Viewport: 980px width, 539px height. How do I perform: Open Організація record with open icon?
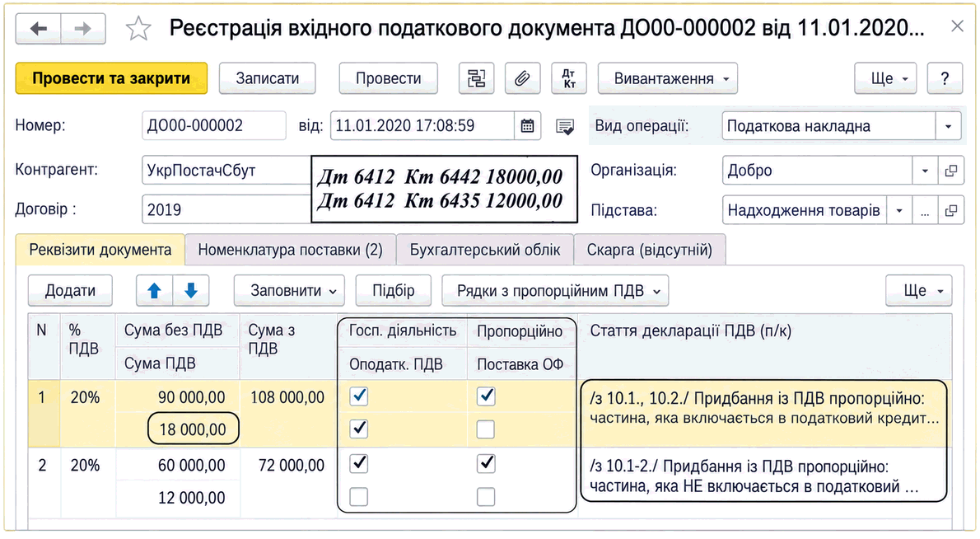(x=950, y=170)
